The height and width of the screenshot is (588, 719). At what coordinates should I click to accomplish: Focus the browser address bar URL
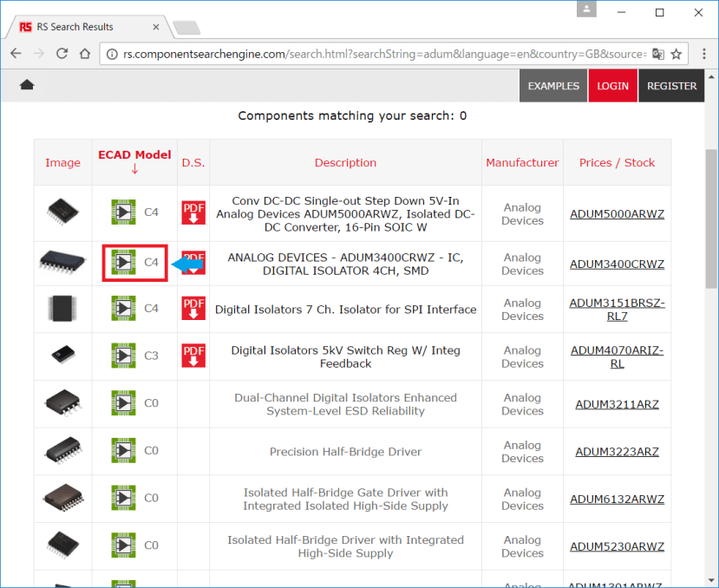(x=384, y=54)
